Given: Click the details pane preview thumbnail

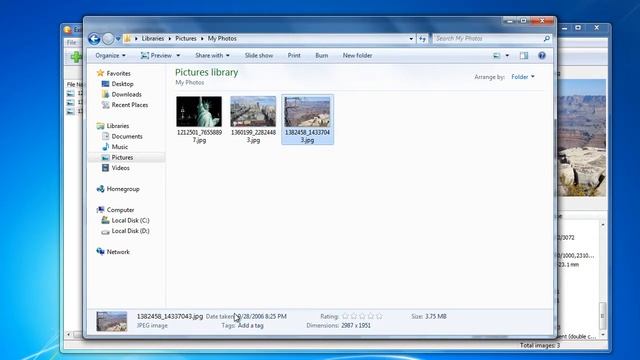Looking at the screenshot, I should point(111,321).
